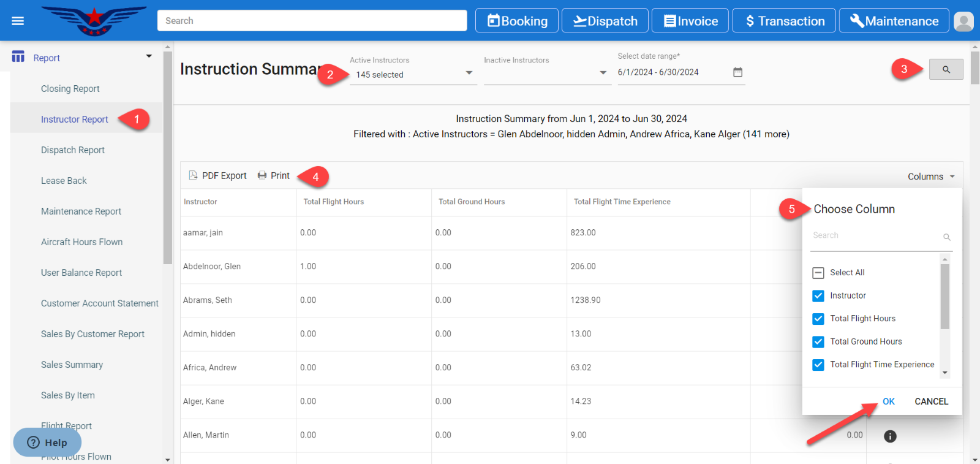Click the Print printer icon

[262, 175]
